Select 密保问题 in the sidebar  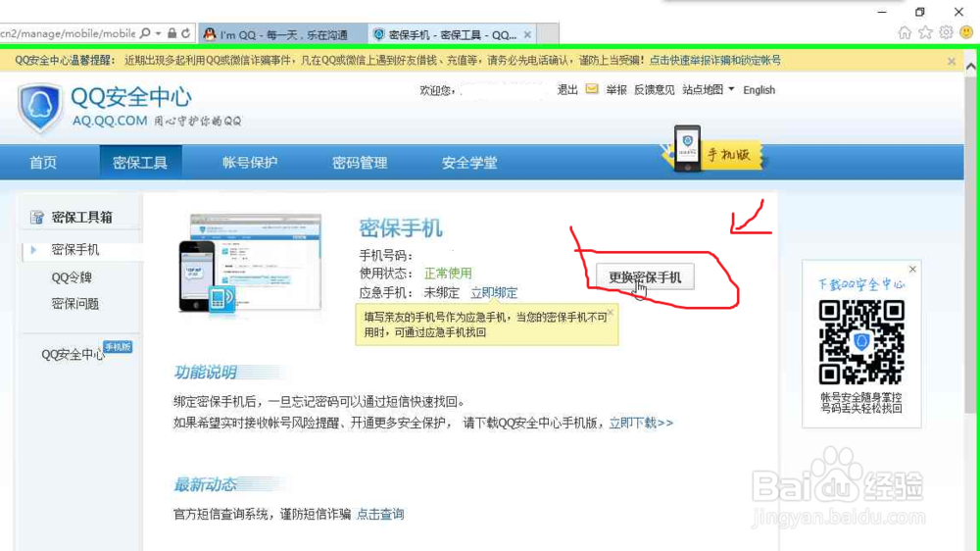tap(75, 304)
